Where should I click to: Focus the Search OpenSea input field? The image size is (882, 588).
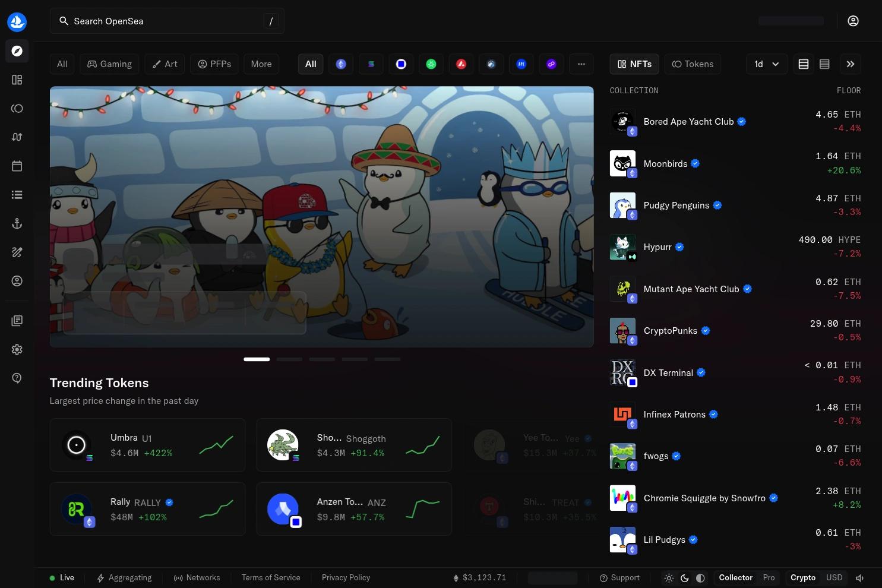point(167,21)
